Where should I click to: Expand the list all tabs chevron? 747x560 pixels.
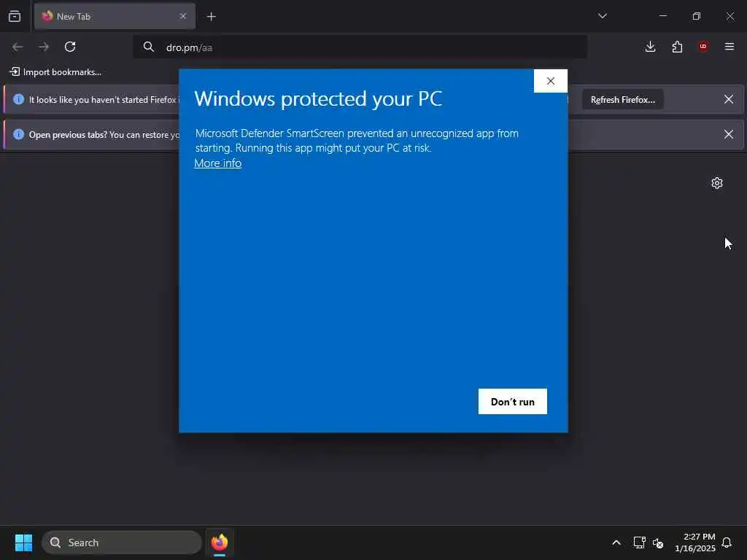[602, 16]
